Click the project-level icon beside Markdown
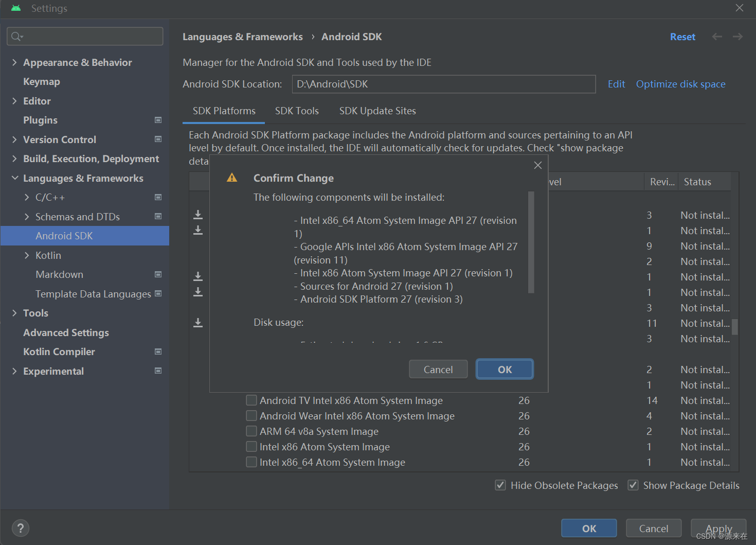Image resolution: width=756 pixels, height=545 pixels. coord(158,274)
